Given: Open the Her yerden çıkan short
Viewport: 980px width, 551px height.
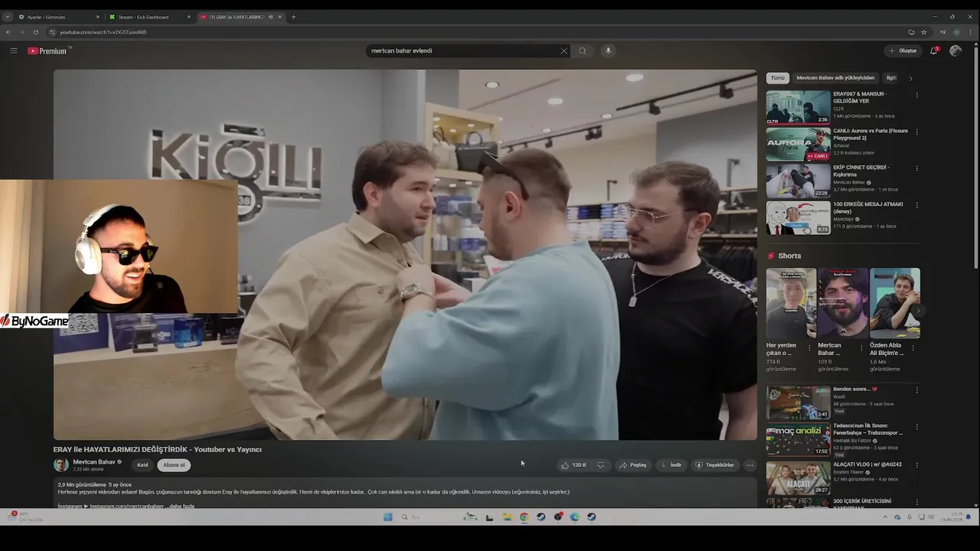Looking at the screenshot, I should (791, 303).
